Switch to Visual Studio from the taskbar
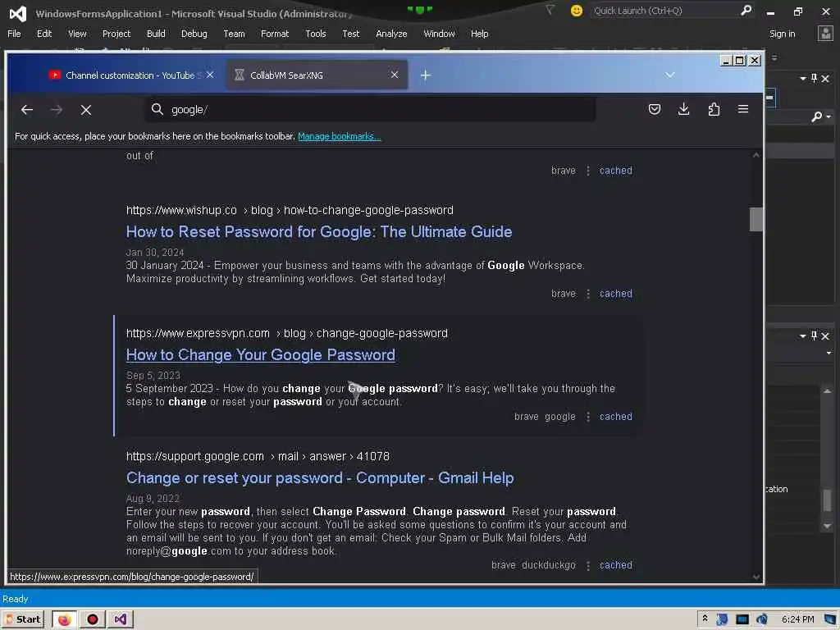 coord(120,619)
